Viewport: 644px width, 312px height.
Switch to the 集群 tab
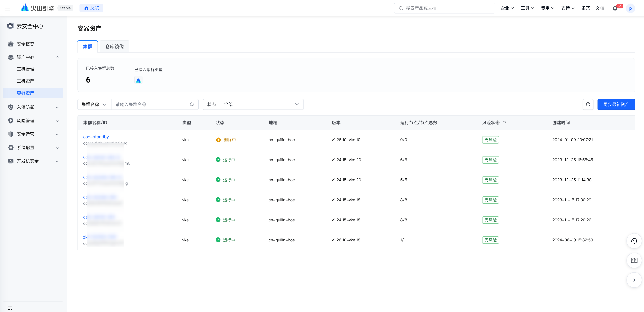pyautogui.click(x=88, y=46)
